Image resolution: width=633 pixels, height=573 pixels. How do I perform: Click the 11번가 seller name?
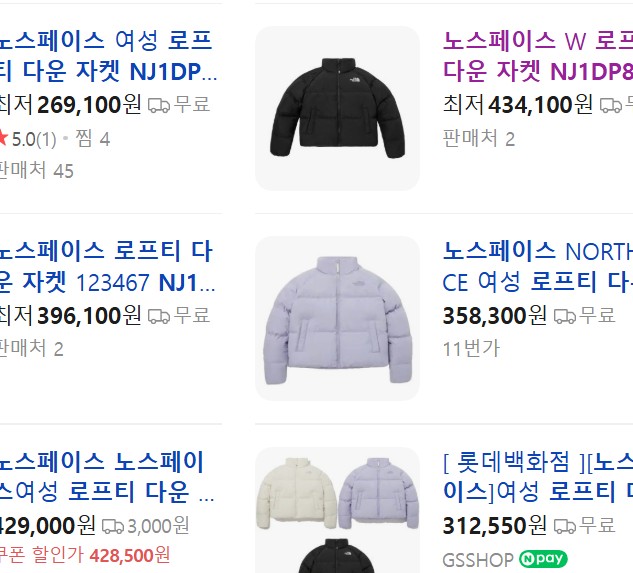471,348
